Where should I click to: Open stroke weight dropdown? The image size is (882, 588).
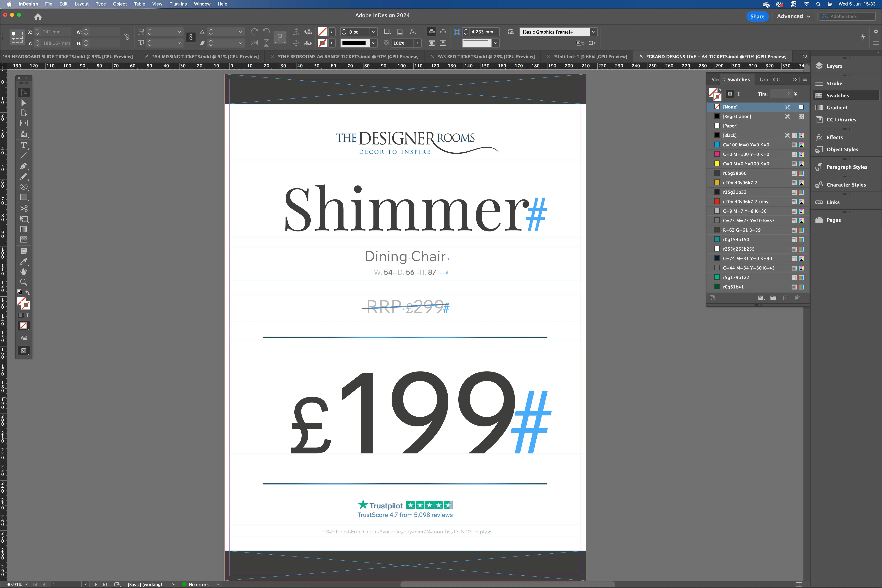(373, 32)
